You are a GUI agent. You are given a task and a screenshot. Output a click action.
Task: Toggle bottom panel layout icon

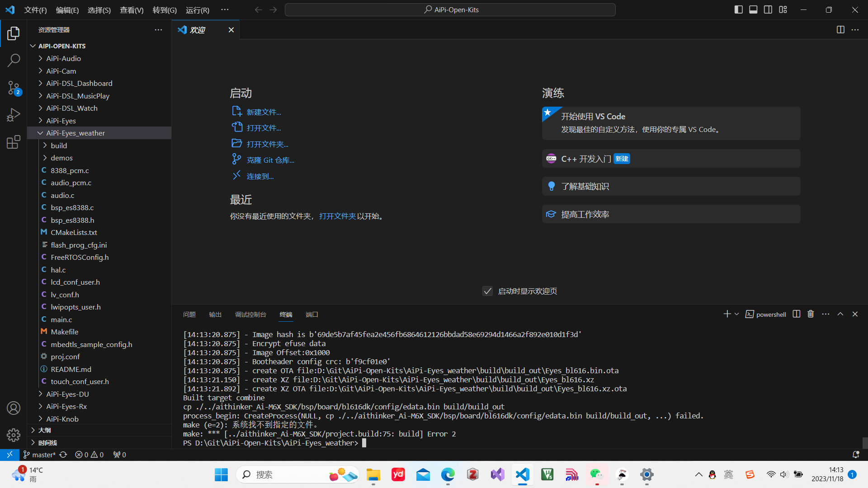point(753,9)
